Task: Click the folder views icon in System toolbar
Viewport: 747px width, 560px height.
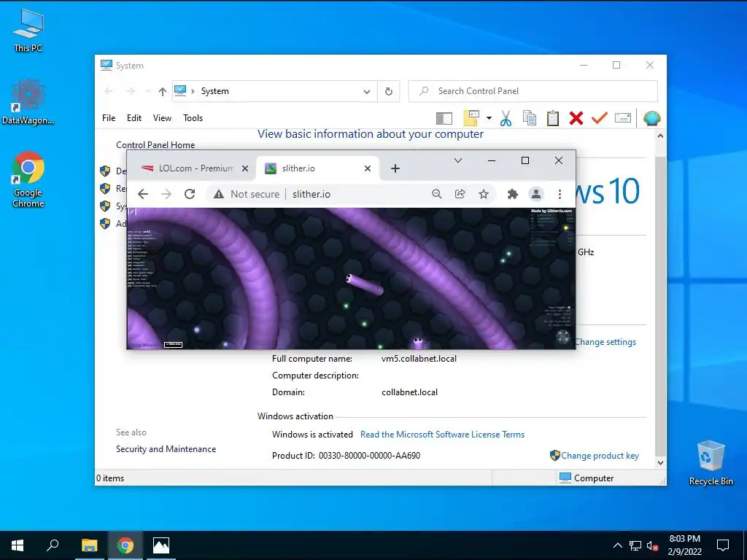Action: pyautogui.click(x=471, y=118)
